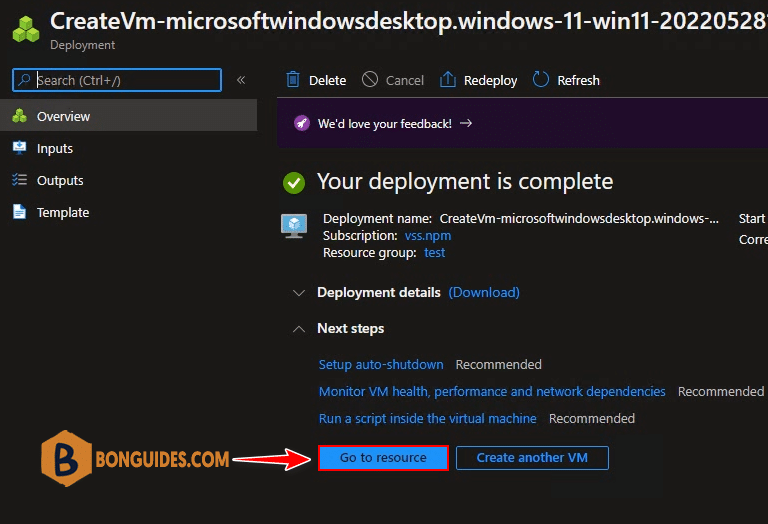The height and width of the screenshot is (524, 768).
Task: Collapse the Next steps section
Action: pyautogui.click(x=299, y=329)
